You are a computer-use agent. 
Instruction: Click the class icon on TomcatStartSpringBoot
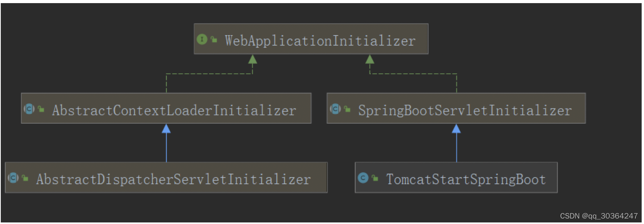(x=363, y=178)
